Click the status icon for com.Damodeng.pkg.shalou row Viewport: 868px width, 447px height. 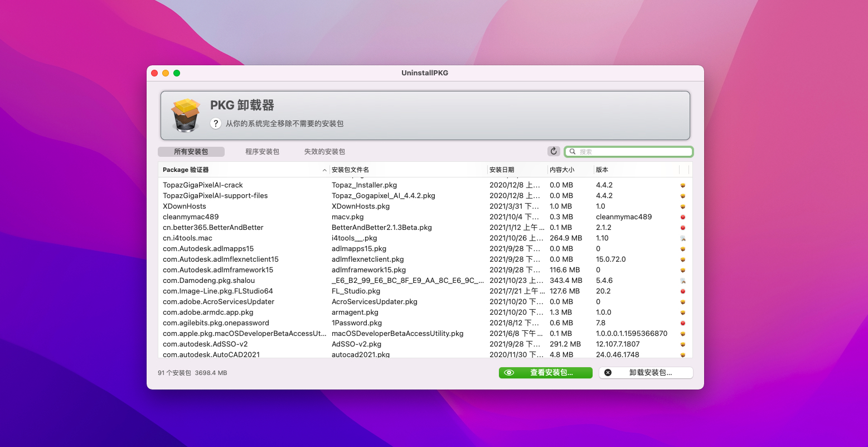coord(683,281)
